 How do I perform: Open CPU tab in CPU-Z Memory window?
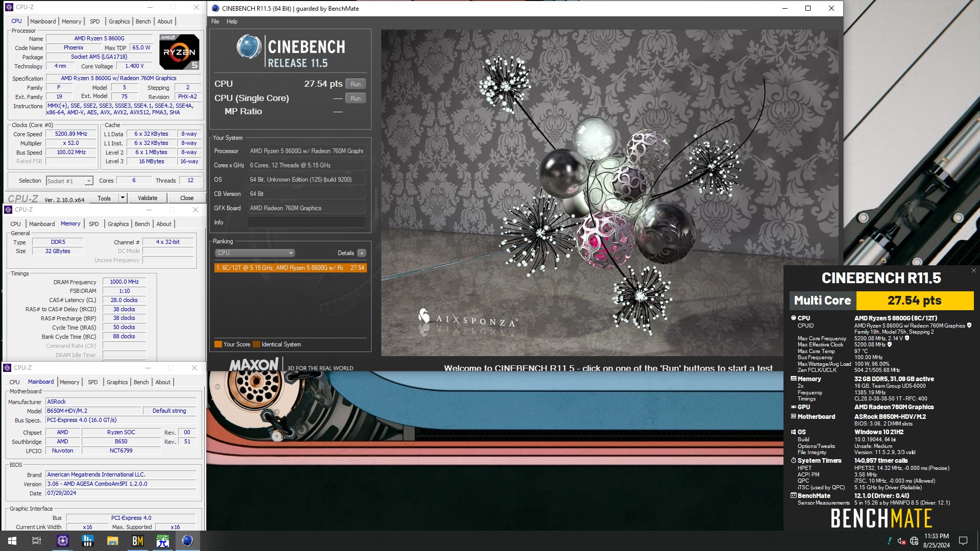point(16,224)
